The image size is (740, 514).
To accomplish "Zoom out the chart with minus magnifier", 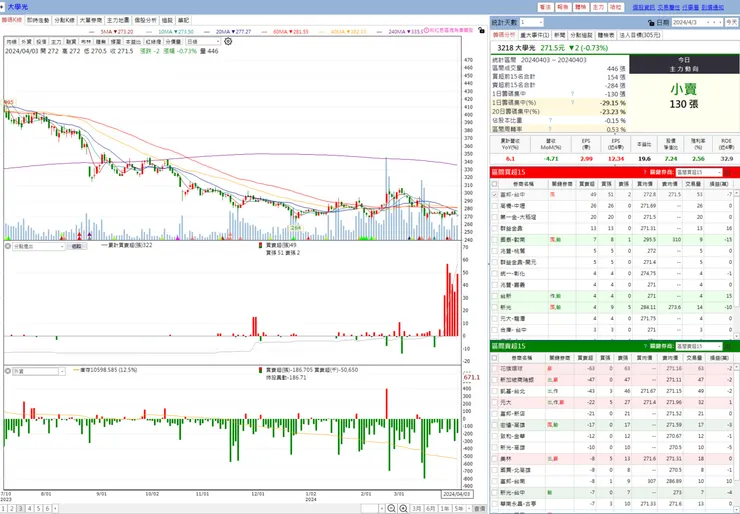I will pyautogui.click(x=391, y=508).
